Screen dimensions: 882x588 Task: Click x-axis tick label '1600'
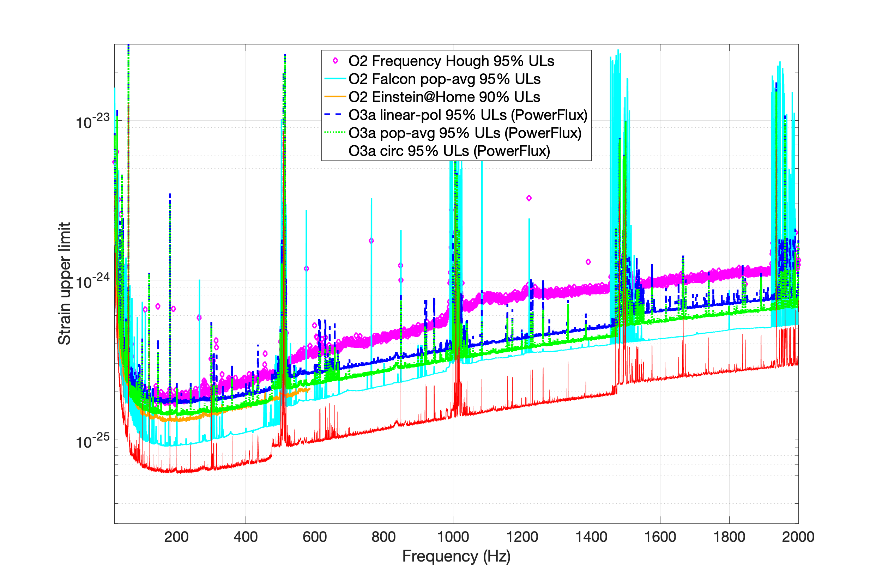click(660, 537)
